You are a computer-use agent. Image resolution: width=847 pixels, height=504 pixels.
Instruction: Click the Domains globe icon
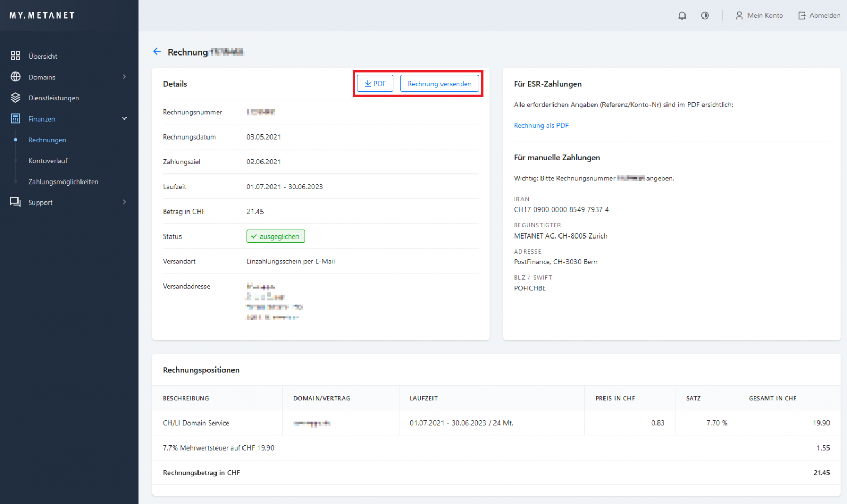[x=15, y=77]
